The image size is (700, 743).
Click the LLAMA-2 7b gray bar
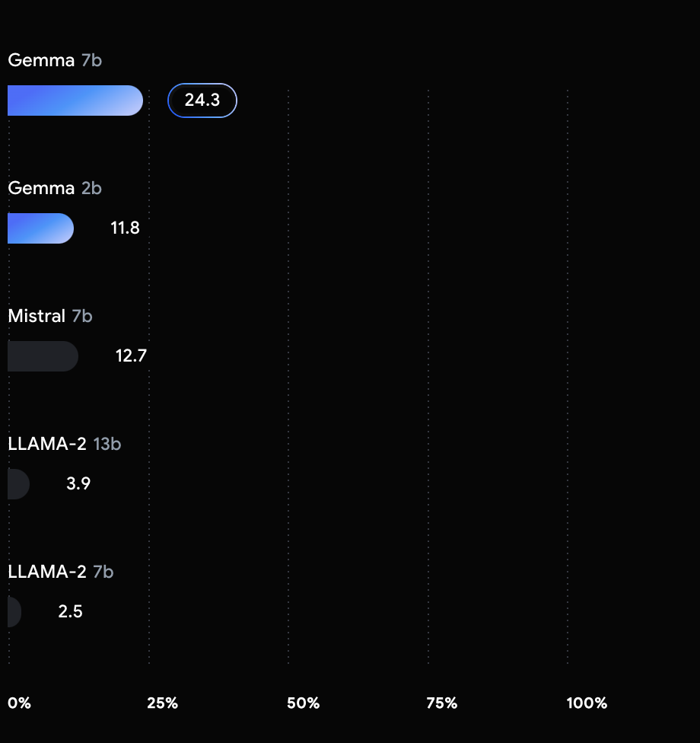(x=14, y=612)
